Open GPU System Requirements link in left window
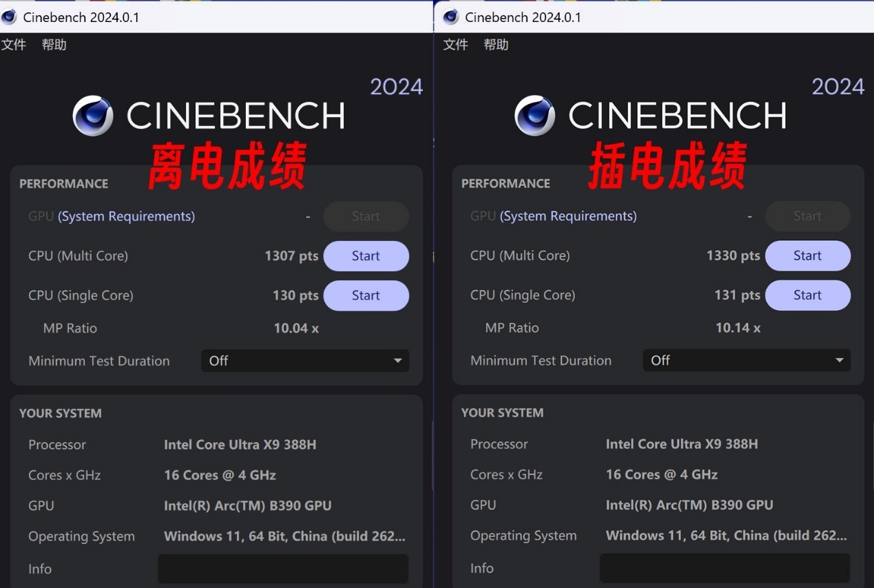874x588 pixels. click(x=126, y=216)
